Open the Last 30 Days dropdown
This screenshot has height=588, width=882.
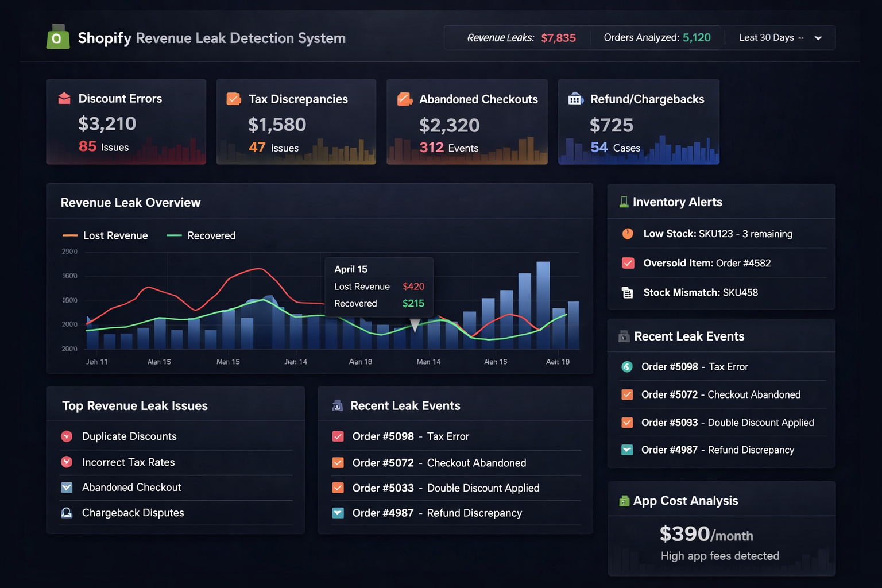tap(781, 37)
